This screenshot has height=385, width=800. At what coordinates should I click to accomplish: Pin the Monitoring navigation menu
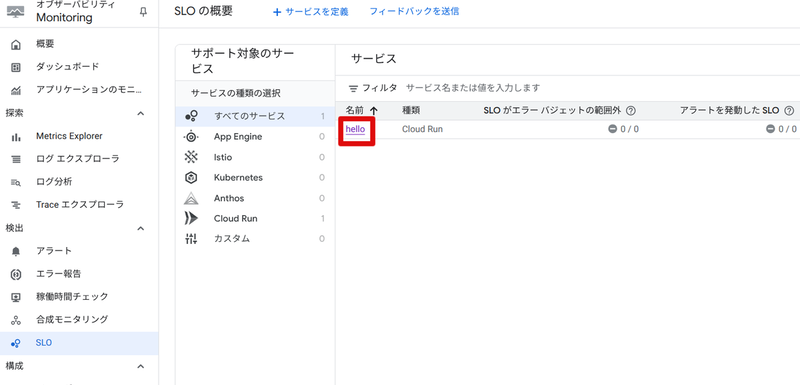pos(143,13)
